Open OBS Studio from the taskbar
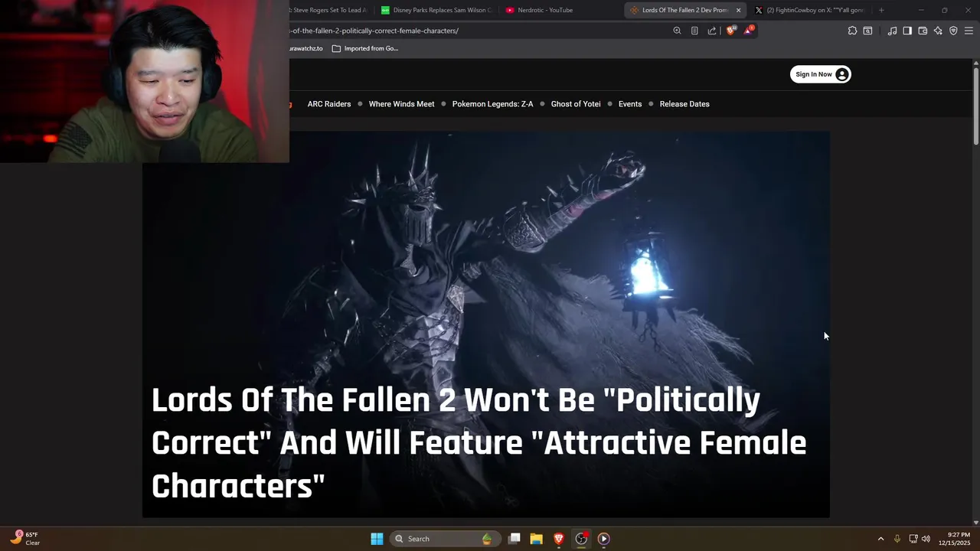Image resolution: width=980 pixels, height=551 pixels. (x=581, y=539)
